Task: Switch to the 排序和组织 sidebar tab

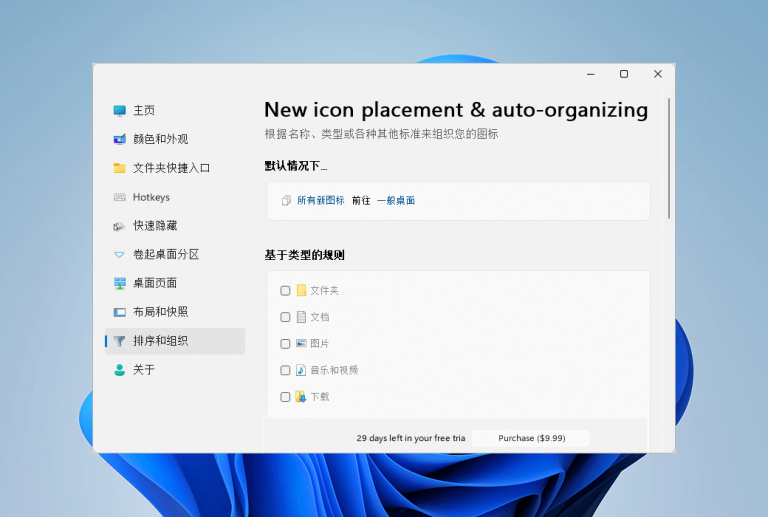Action: pyautogui.click(x=175, y=341)
